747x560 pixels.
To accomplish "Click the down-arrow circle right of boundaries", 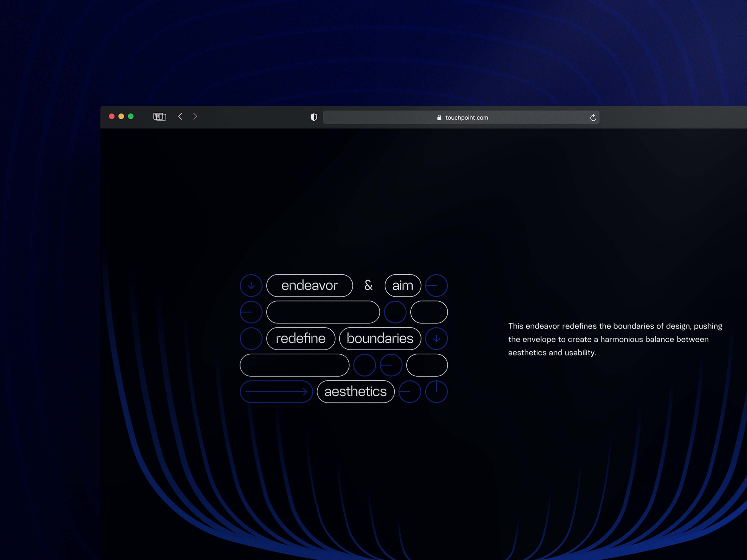I will point(436,338).
